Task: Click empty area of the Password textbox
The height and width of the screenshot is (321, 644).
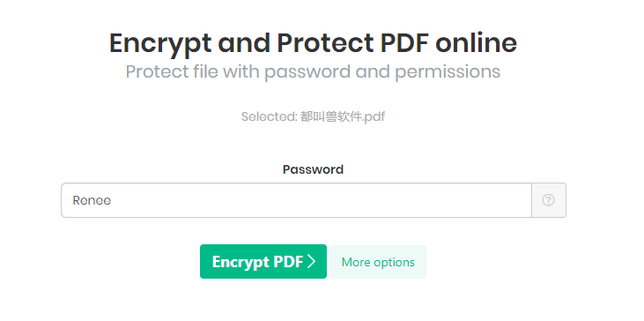Action: pos(321,200)
